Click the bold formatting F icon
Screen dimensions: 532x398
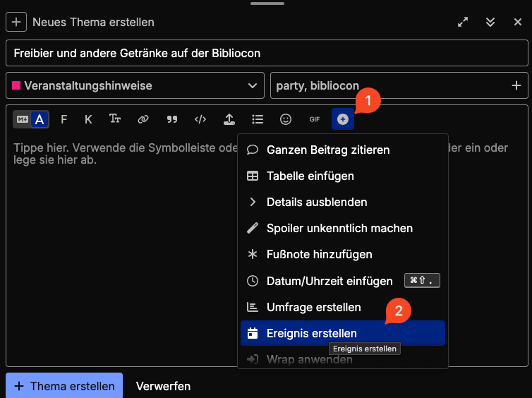64,119
